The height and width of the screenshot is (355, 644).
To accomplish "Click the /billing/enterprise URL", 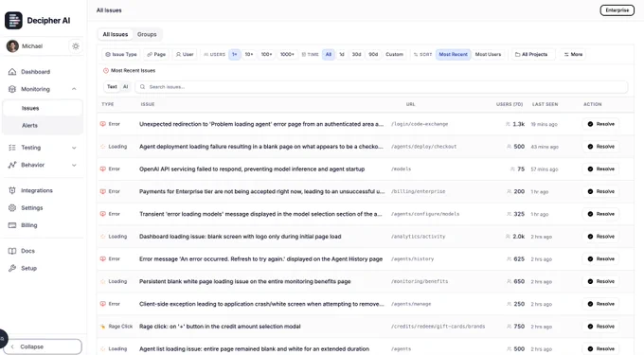I will click(x=418, y=191).
